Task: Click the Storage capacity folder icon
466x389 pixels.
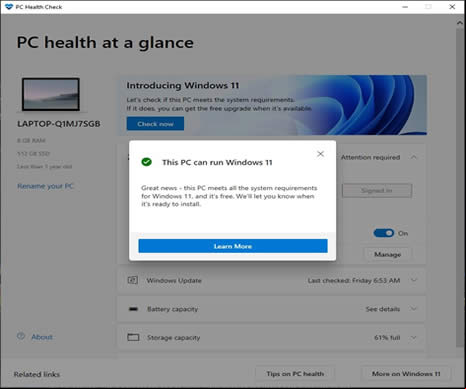Action: [x=133, y=337]
